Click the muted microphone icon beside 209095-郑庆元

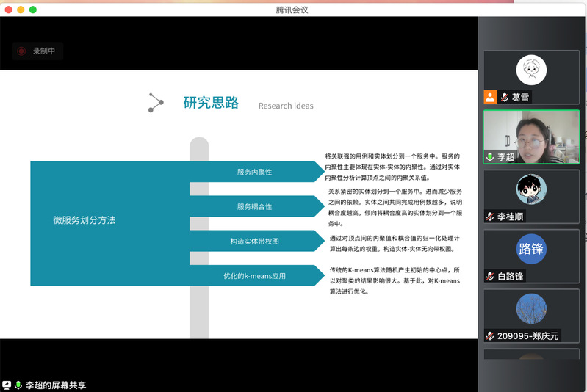(490, 335)
